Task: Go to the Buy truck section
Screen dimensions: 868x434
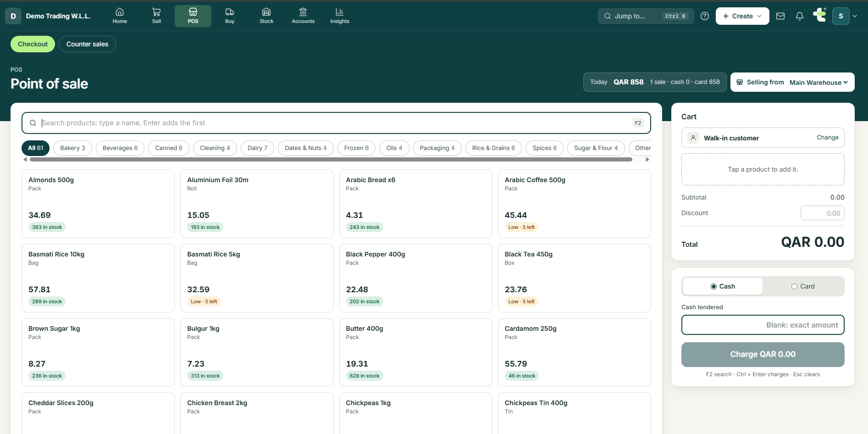Action: (230, 16)
